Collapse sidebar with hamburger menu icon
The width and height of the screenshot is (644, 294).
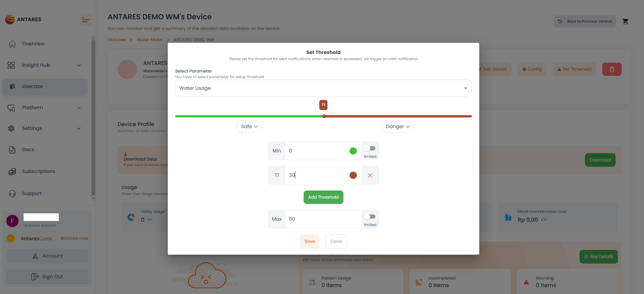tap(85, 20)
